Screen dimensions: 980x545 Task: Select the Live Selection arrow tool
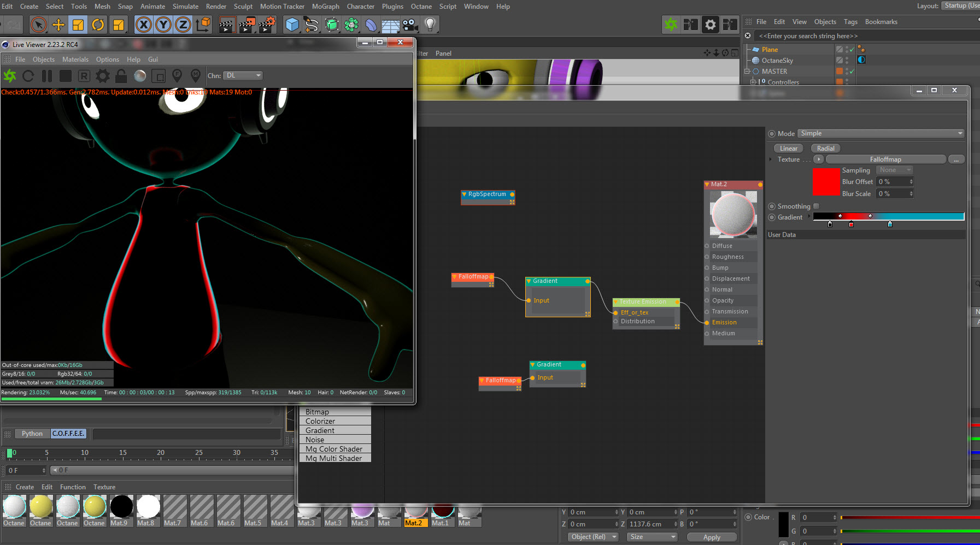pyautogui.click(x=38, y=25)
